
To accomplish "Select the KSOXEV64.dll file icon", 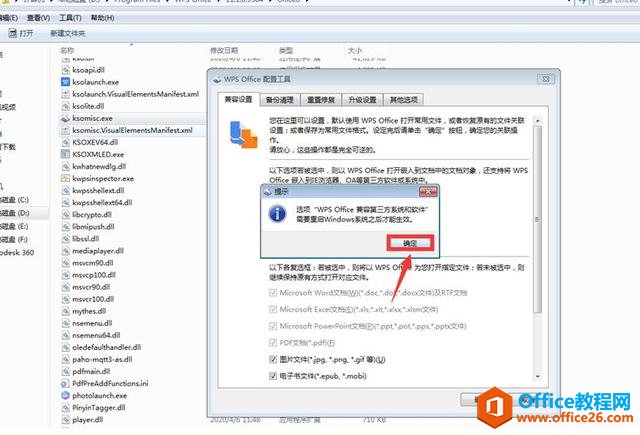I will point(65,142).
